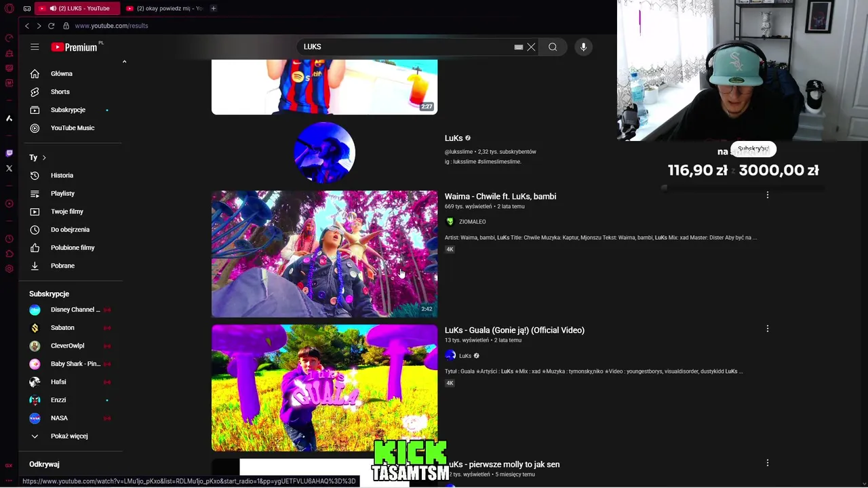Image resolution: width=868 pixels, height=488 pixels.
Task: Click the address bar URL
Action: point(111,26)
